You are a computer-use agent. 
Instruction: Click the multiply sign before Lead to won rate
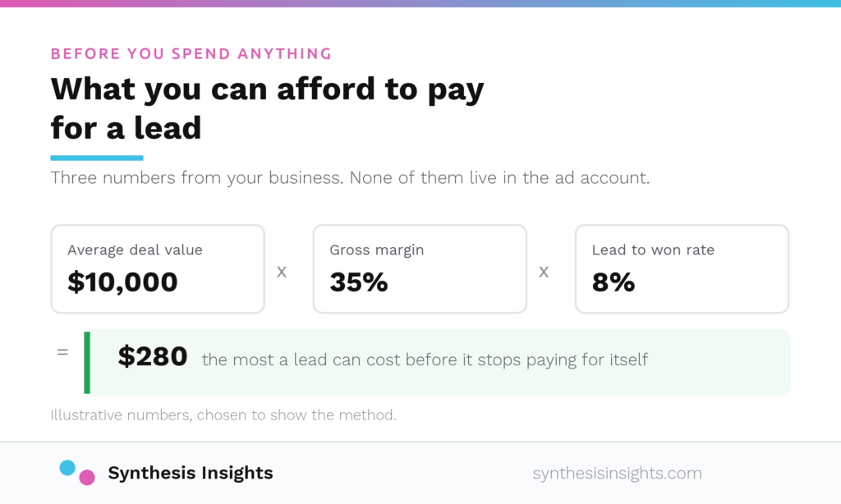[544, 273]
